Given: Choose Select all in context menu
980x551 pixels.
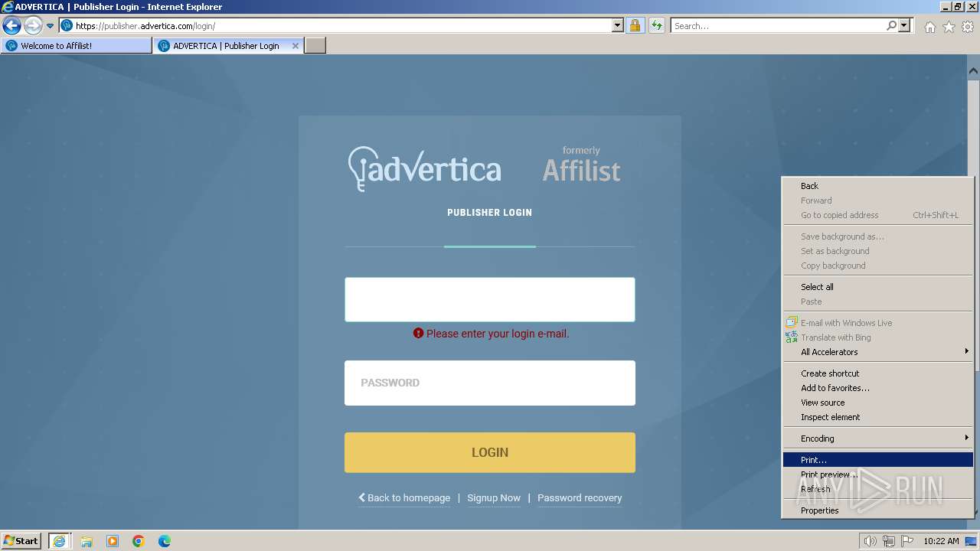Looking at the screenshot, I should coord(877,287).
